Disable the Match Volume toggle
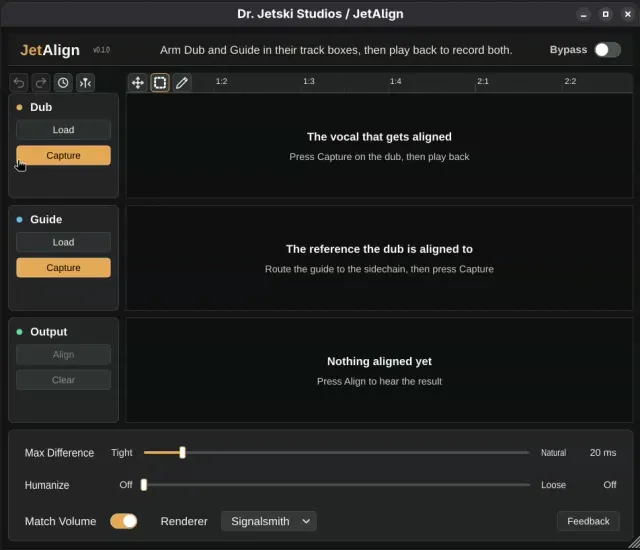The width and height of the screenshot is (640, 550). point(124,521)
